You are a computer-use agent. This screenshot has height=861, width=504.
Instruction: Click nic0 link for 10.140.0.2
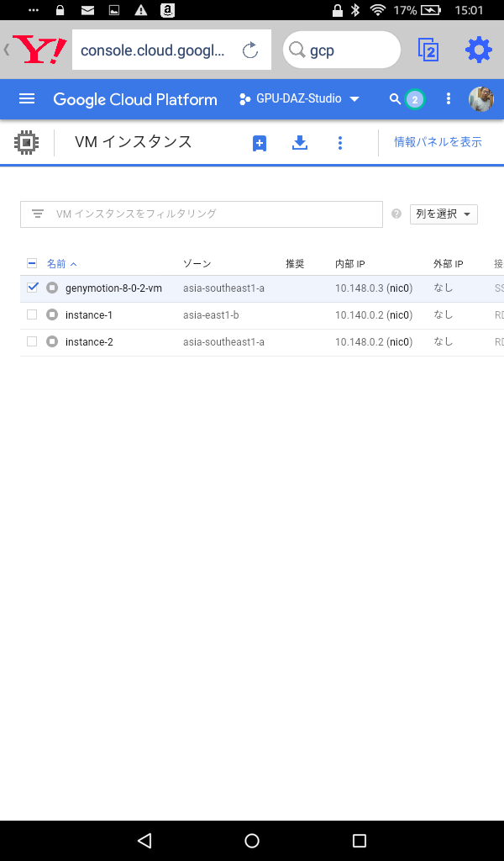pyautogui.click(x=399, y=315)
